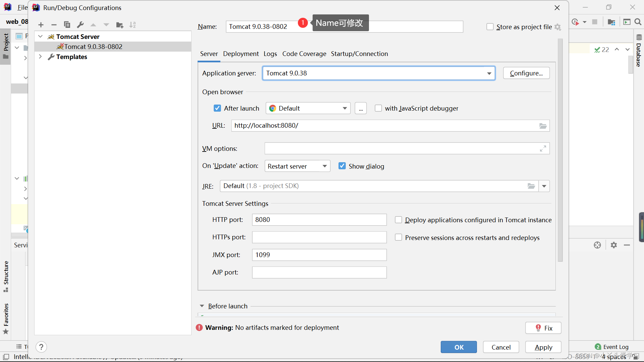644x362 pixels.
Task: Click the browser ellipsis button
Action: [x=361, y=108]
